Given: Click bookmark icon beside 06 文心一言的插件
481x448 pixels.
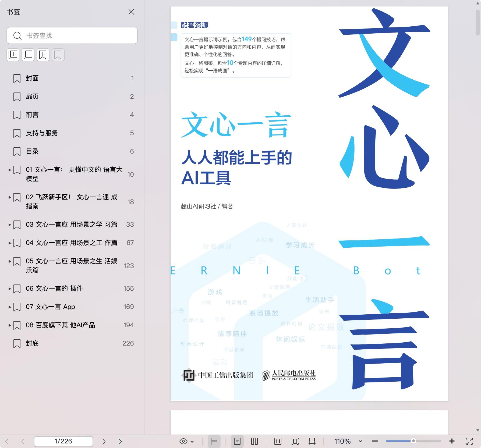Looking at the screenshot, I should point(17,289).
